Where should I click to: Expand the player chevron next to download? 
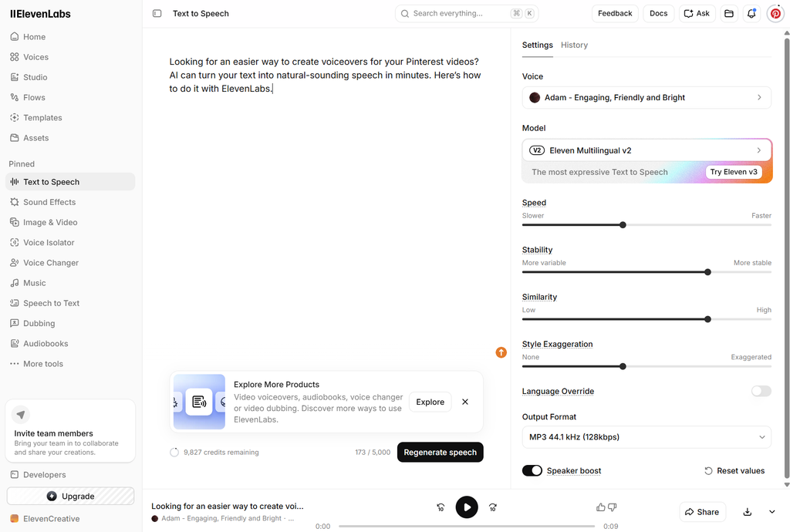tap(771, 512)
